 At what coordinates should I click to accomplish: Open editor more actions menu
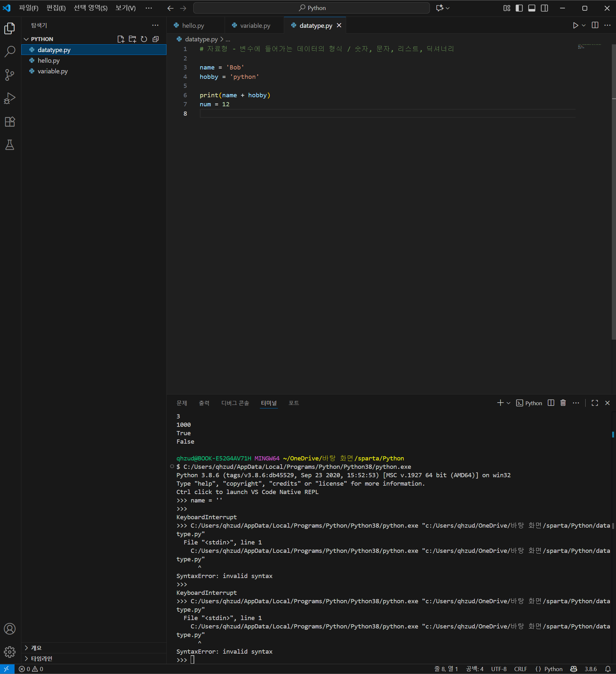pos(607,26)
